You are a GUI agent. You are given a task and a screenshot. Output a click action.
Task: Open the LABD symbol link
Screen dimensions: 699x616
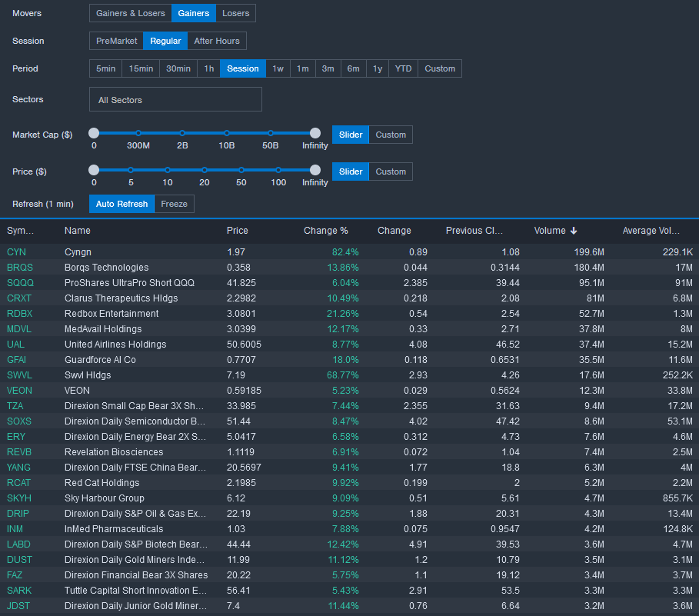(18, 544)
